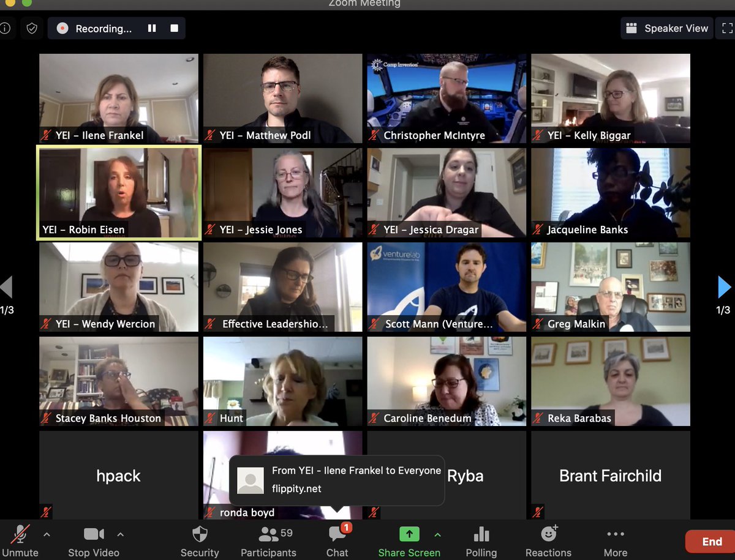
Task: Click muted mic icon on Reka Barabas
Action: tap(538, 418)
